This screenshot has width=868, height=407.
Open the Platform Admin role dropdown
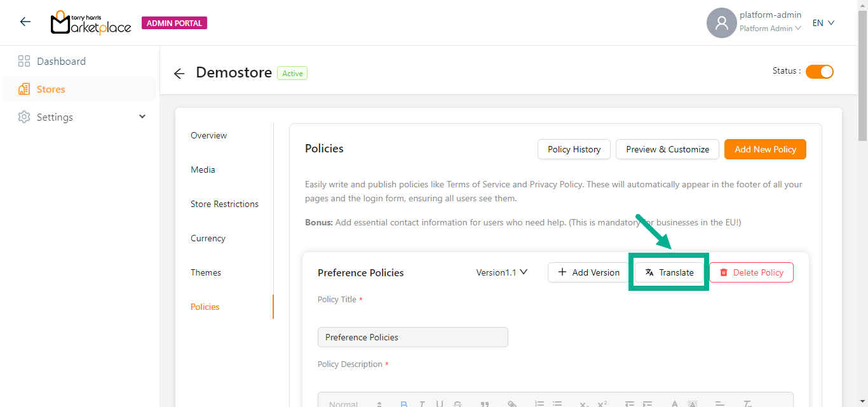(x=770, y=29)
